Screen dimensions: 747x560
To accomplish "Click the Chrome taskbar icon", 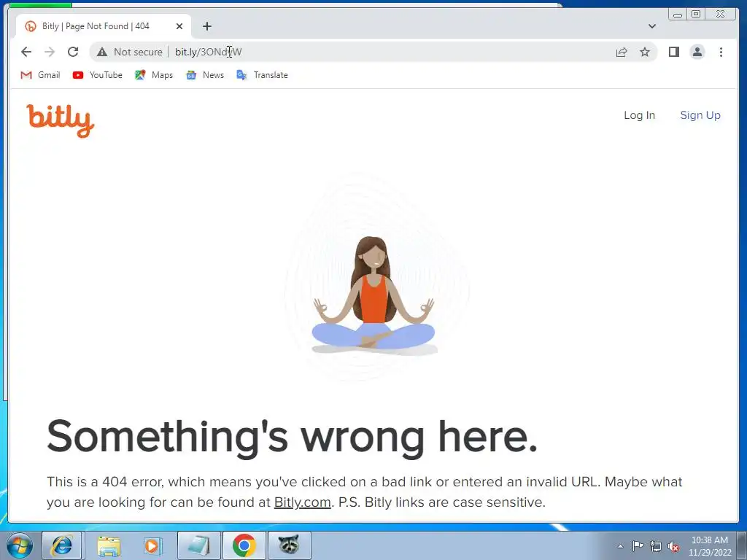I will 244,545.
